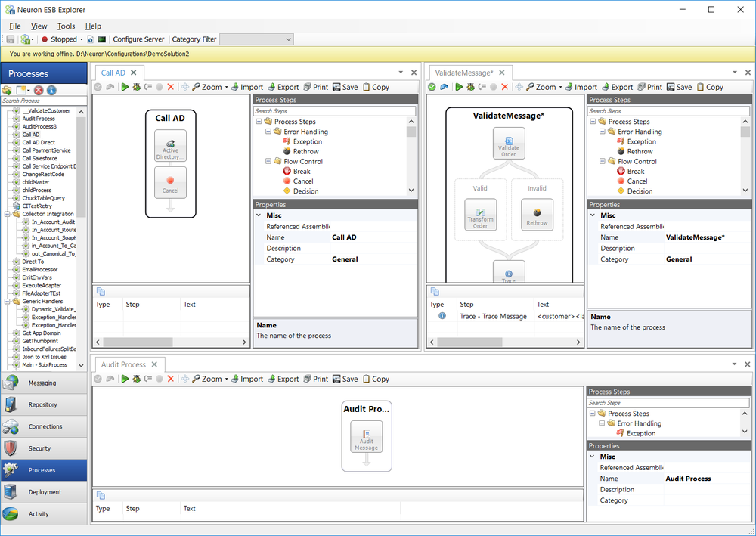Click the red delete icon under Processes header
The image size is (756, 536).
[x=39, y=90]
